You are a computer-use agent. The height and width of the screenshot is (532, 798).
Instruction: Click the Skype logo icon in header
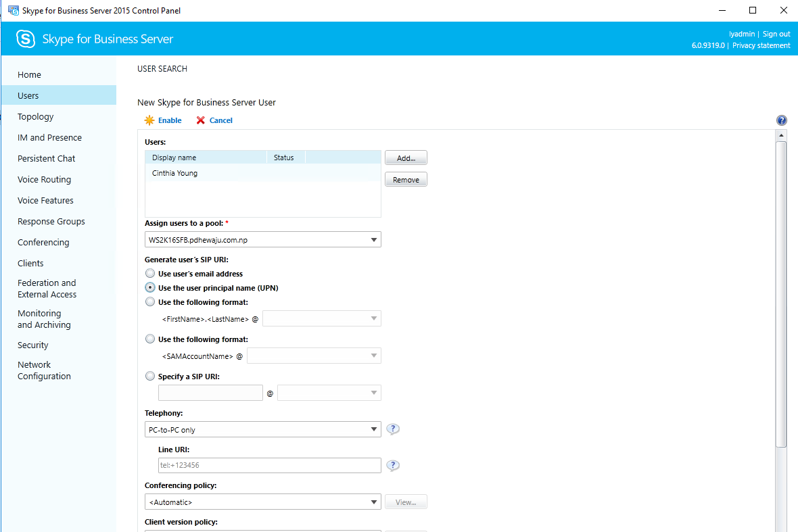coord(26,39)
